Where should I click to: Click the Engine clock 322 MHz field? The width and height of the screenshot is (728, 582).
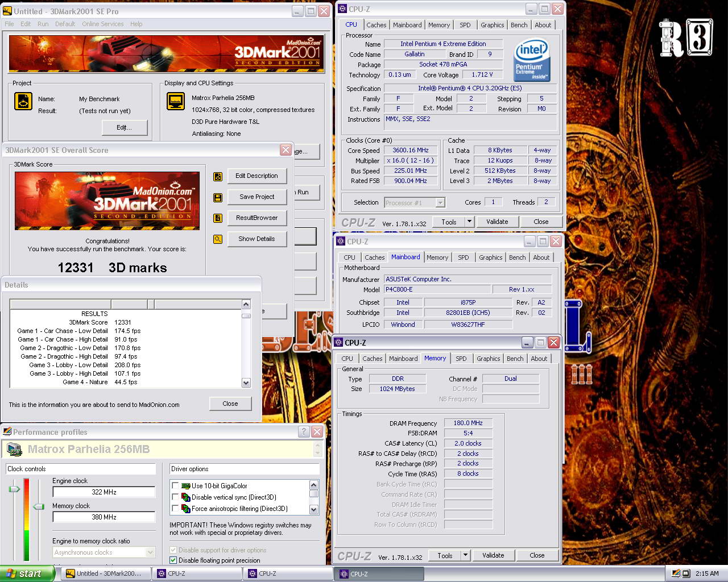point(104,492)
